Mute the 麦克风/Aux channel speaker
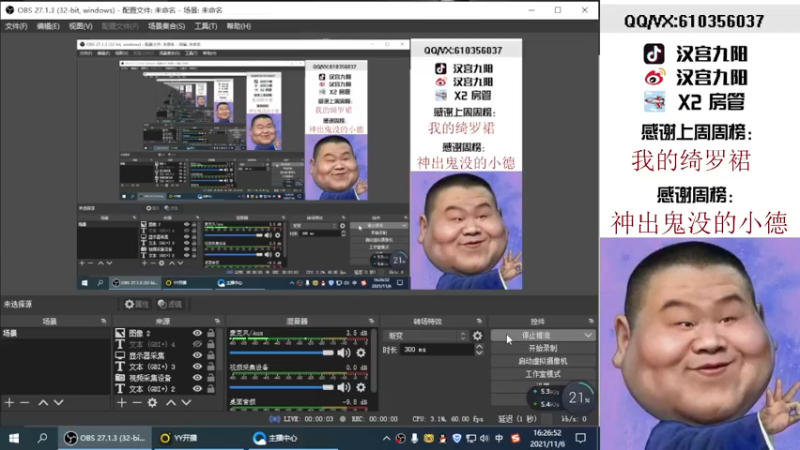The image size is (800, 450). pyautogui.click(x=344, y=353)
